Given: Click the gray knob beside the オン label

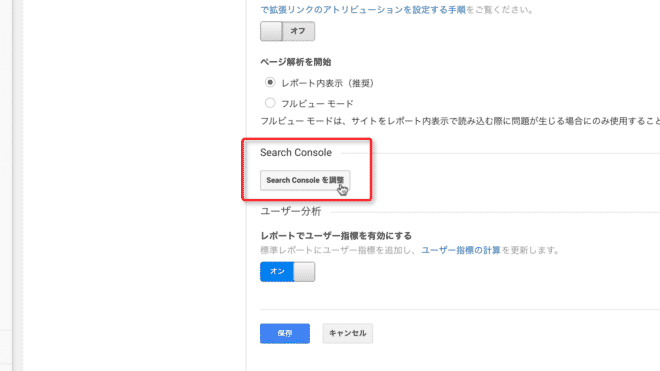Looking at the screenshot, I should point(304,272).
